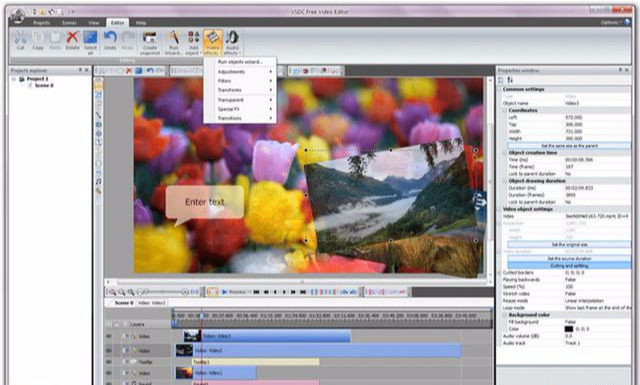Collapse the Project 1 tree node
Viewport: 640px width, 385px height.
pos(14,79)
